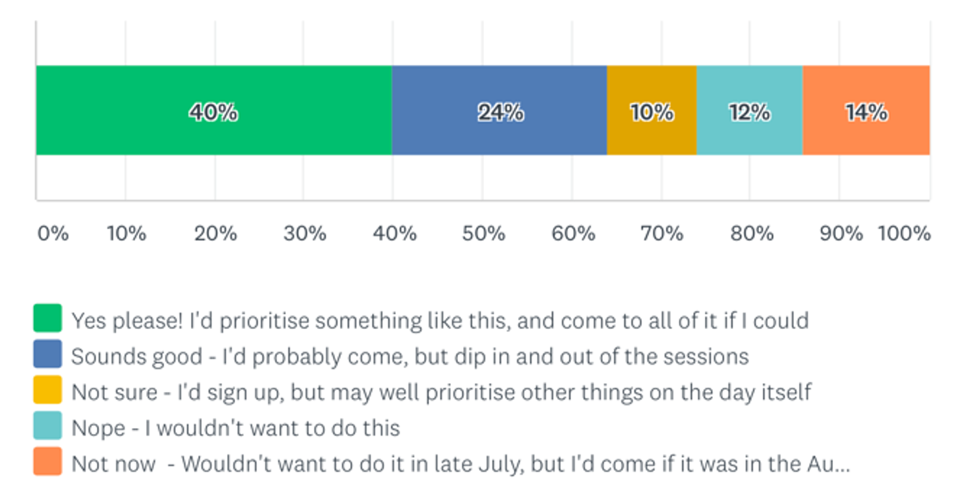Screen dimensions: 980x502
Task: Click the yellow 10% bar segment
Action: 652,111
